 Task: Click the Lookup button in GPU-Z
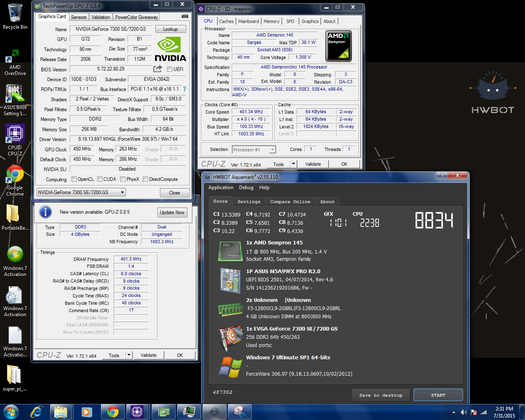tap(170, 29)
